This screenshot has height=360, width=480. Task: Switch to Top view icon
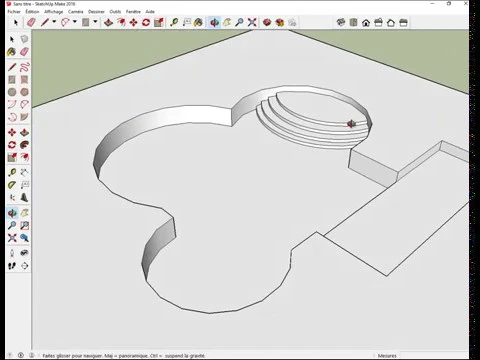coord(353,23)
